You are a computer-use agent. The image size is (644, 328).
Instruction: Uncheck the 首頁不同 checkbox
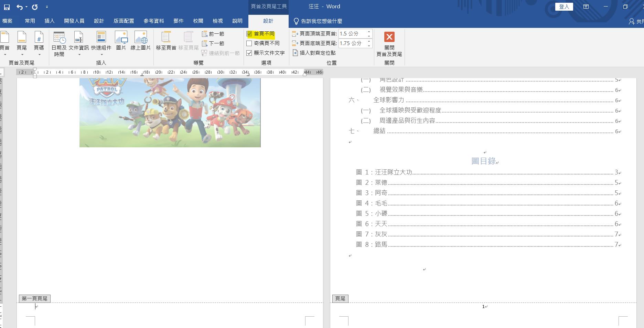[x=249, y=34]
